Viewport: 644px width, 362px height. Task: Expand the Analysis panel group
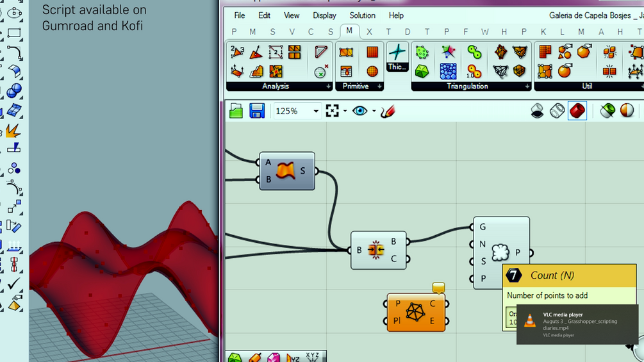click(329, 86)
